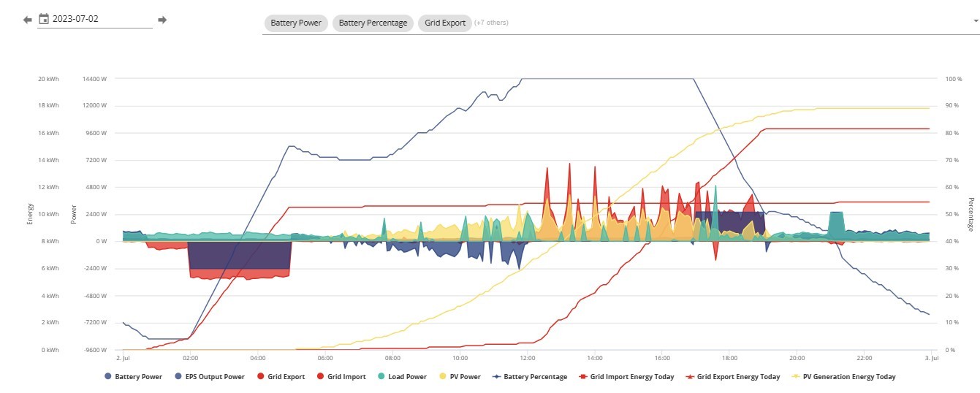Click the 02:00 time axis label
The height and width of the screenshot is (393, 980).
pos(191,359)
